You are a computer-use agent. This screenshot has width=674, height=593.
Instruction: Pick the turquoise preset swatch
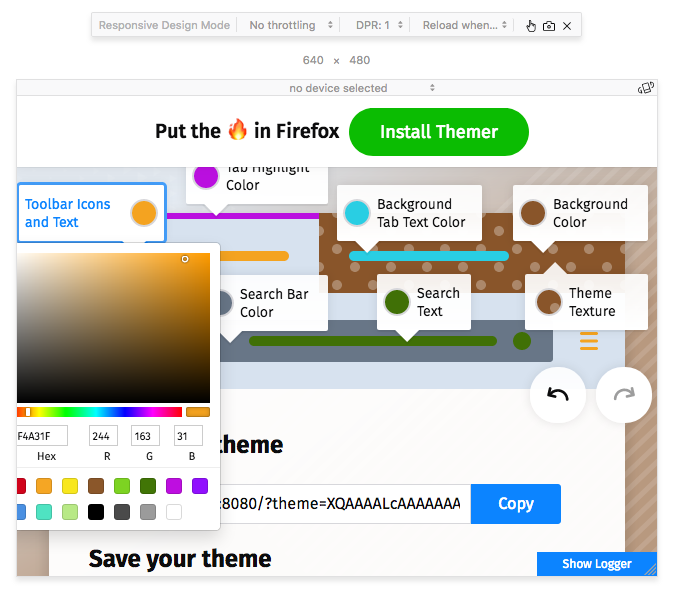[44, 512]
